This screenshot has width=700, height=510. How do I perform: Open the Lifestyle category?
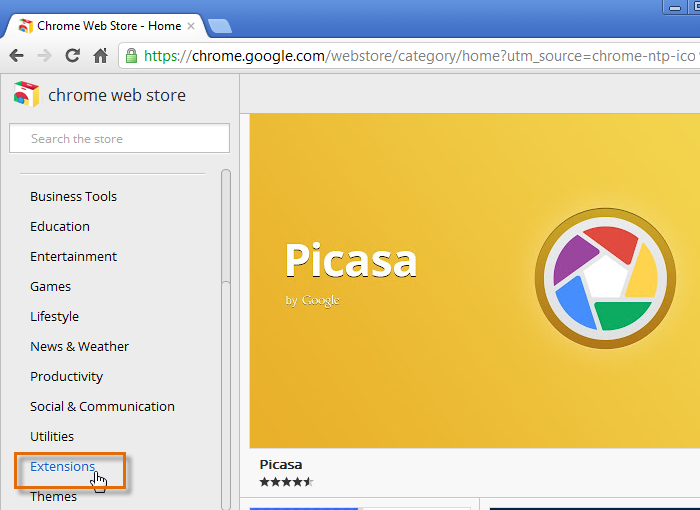point(54,317)
